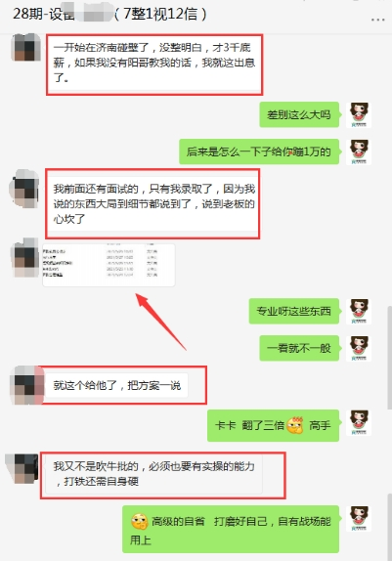Click the avatar beside '专业呀这些东西'
Viewport: 392px width, 561px height.
tap(359, 311)
